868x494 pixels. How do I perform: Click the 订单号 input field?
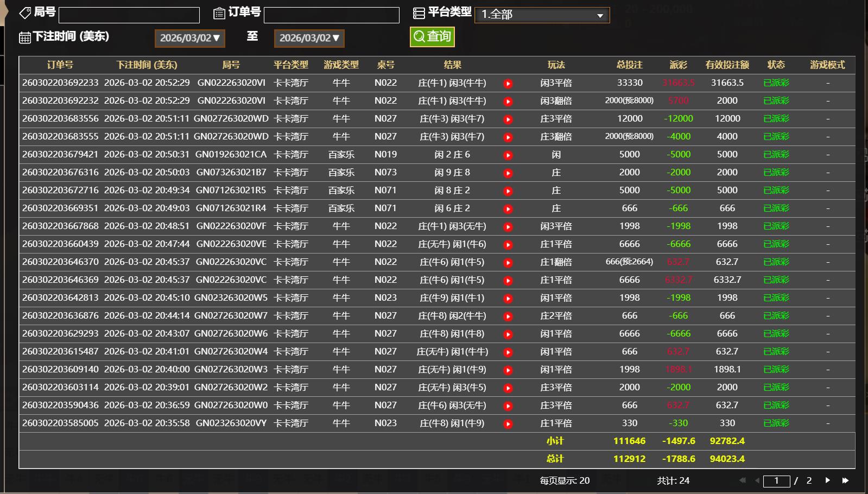pyautogui.click(x=331, y=15)
